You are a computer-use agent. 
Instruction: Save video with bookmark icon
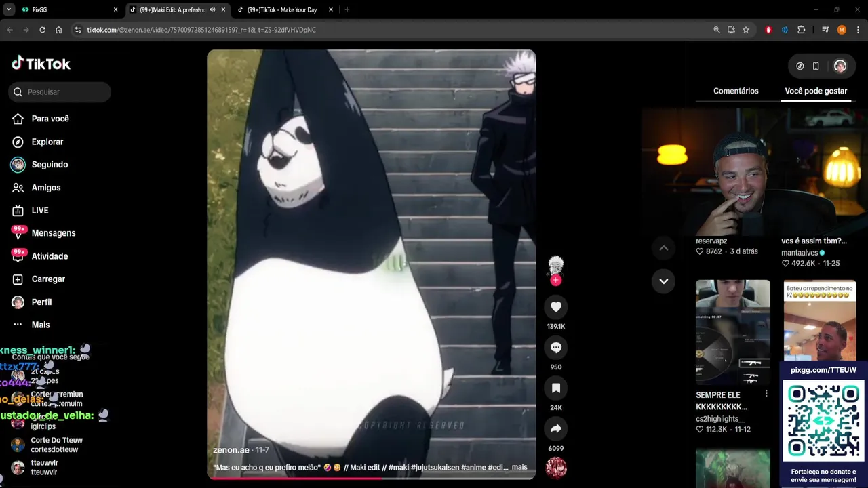[556, 388]
